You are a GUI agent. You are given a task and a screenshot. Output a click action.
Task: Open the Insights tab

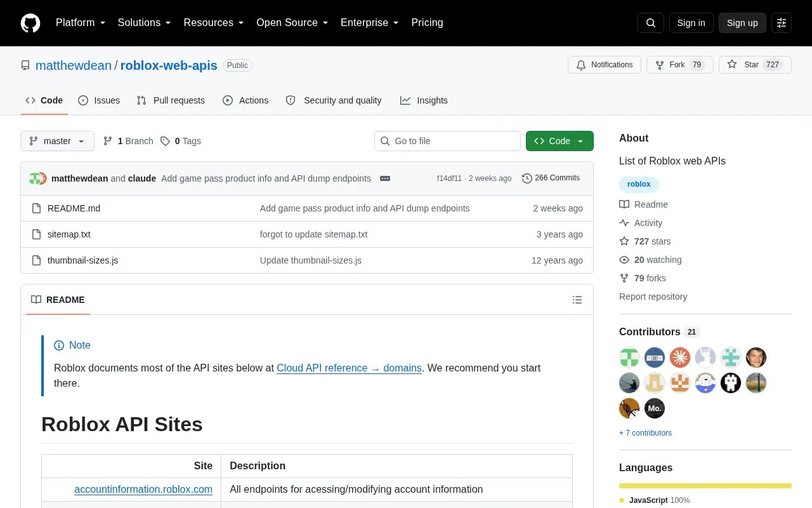(x=424, y=100)
